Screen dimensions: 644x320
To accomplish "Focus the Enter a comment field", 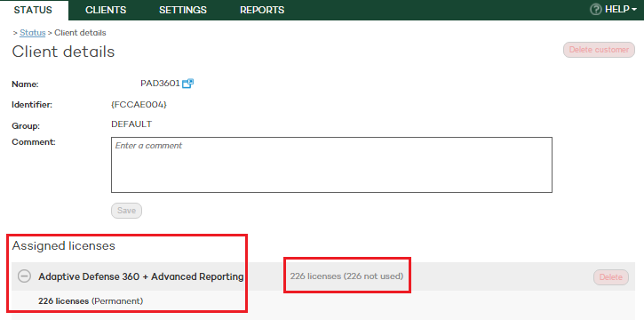I will [x=331, y=164].
